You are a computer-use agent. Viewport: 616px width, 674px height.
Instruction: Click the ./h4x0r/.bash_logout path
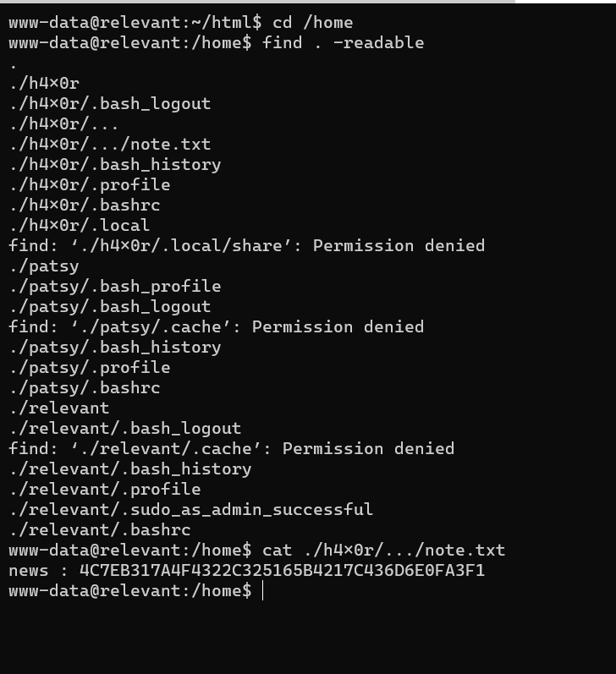[110, 104]
